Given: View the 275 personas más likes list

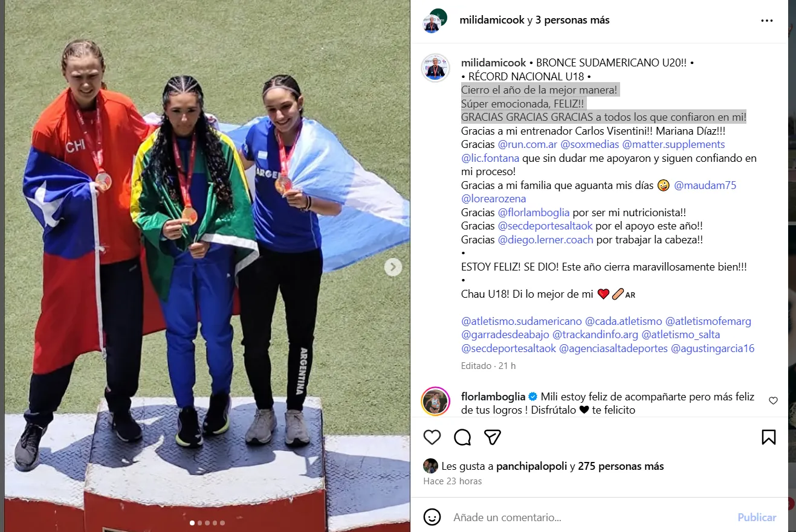Looking at the screenshot, I should [x=621, y=466].
